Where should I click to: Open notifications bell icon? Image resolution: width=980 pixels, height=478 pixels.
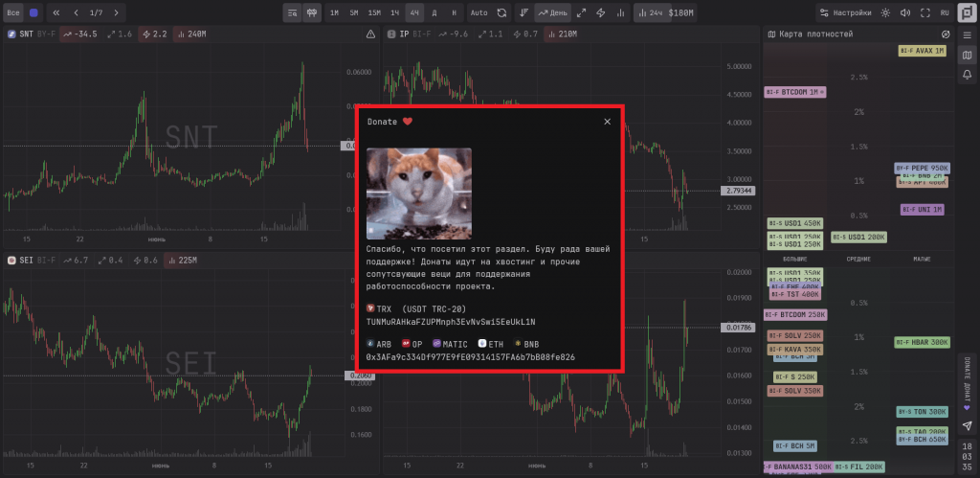(967, 75)
